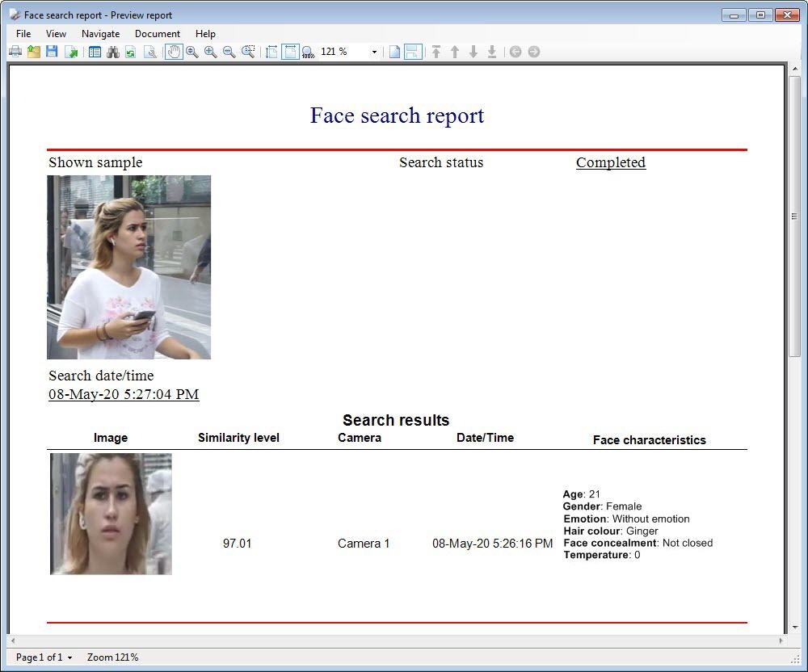This screenshot has height=672, width=808.
Task: Toggle the continuous page layout mode
Action: 413,52
